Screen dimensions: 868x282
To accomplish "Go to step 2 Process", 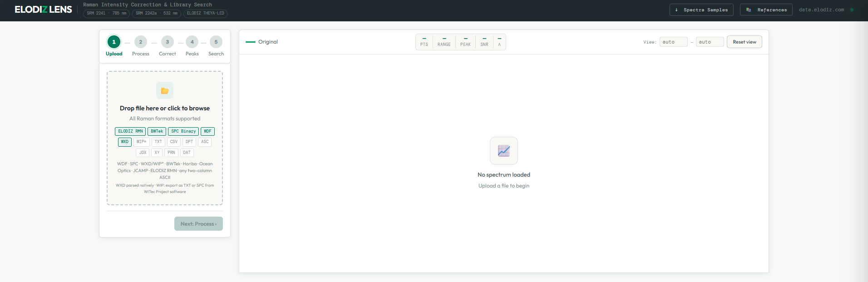I will [141, 46].
